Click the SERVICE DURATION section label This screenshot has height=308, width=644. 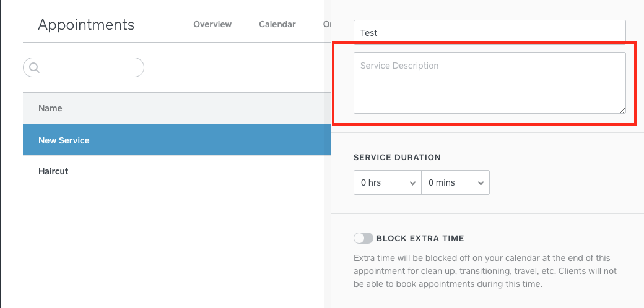(397, 158)
